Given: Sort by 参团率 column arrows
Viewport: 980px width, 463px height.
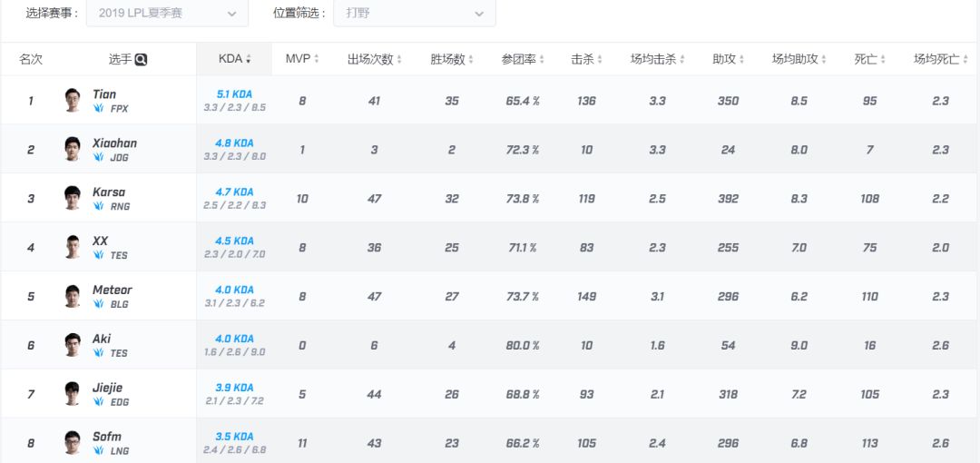Looking at the screenshot, I should click(x=542, y=59).
